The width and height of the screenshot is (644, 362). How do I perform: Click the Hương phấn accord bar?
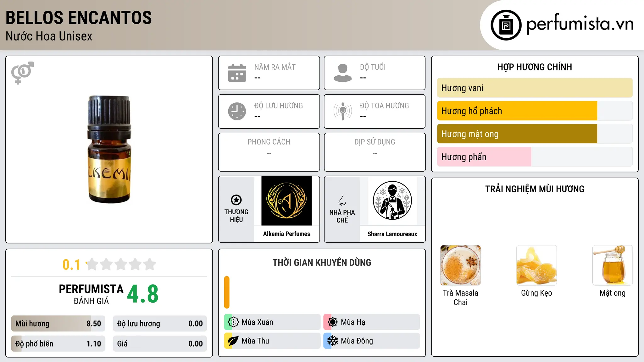(x=535, y=157)
